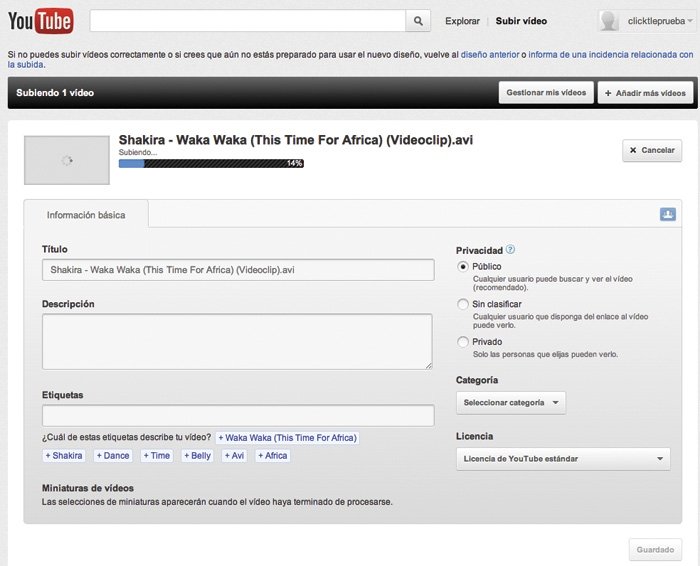The width and height of the screenshot is (700, 566).
Task: Click into the Título input field
Action: click(x=238, y=270)
